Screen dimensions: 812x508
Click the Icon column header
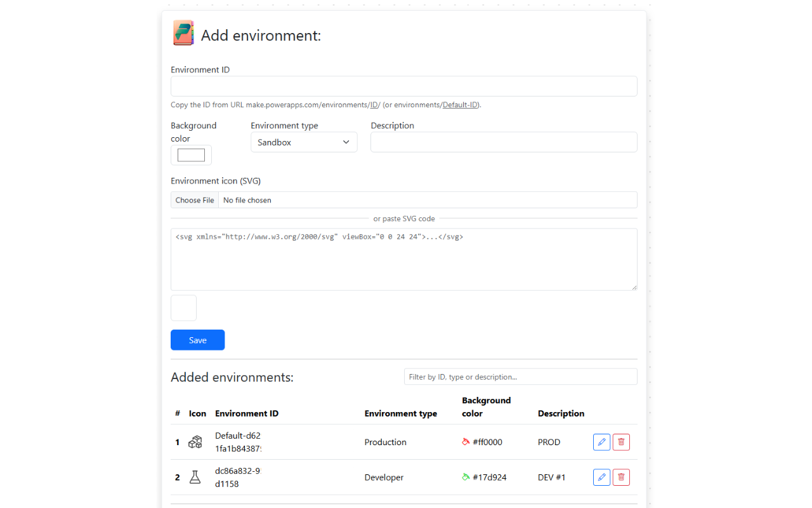click(x=197, y=413)
